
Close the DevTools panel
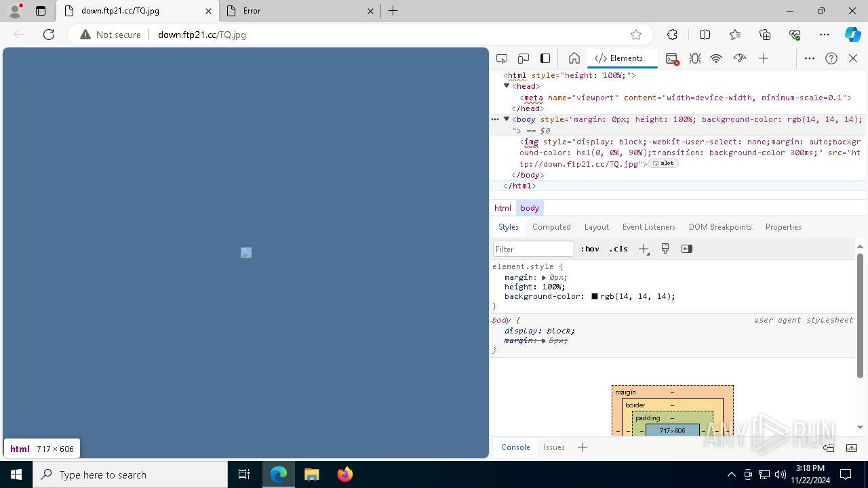(x=853, y=58)
